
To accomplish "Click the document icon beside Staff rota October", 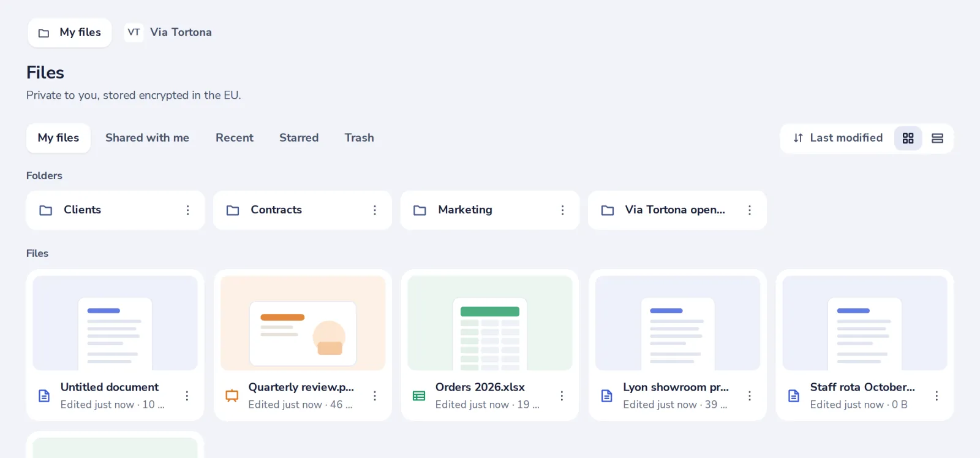I will [794, 396].
